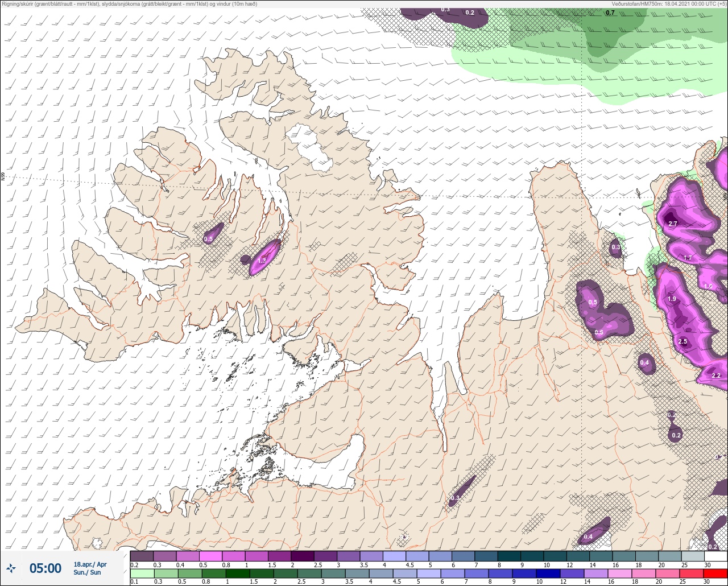The image size is (728, 586).
Task: Click the date label '18.apr./ Apr Sun./ Sun'
Action: pos(90,568)
